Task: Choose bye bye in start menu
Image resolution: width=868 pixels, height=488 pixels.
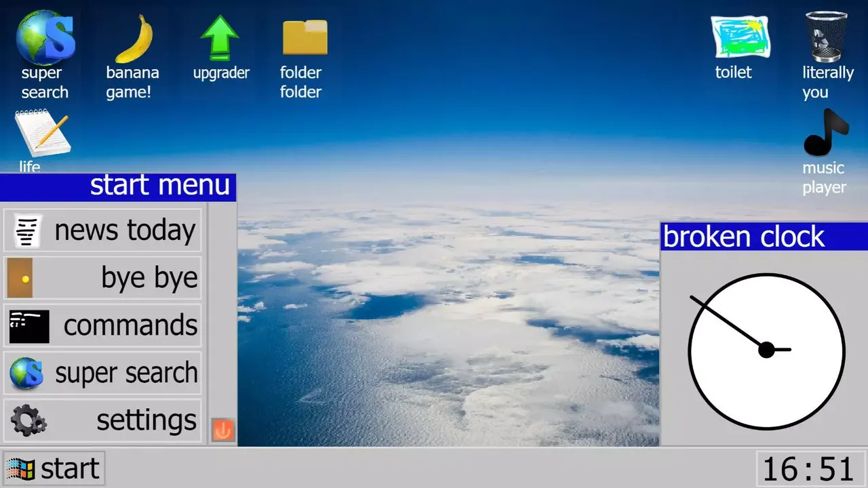Action: pos(103,278)
